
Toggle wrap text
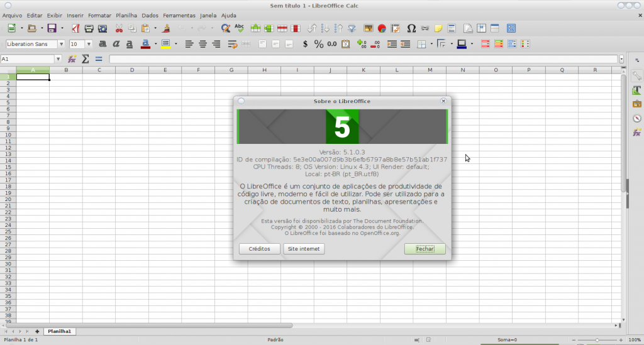point(233,44)
